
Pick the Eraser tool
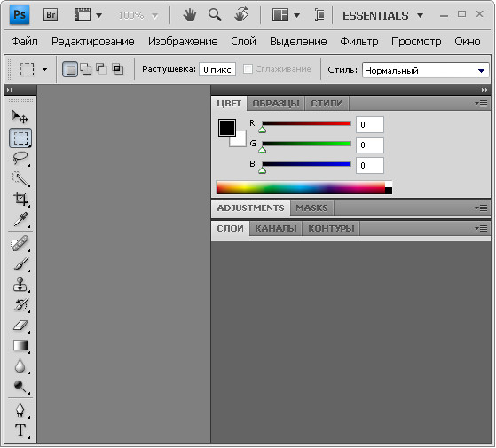[20, 325]
